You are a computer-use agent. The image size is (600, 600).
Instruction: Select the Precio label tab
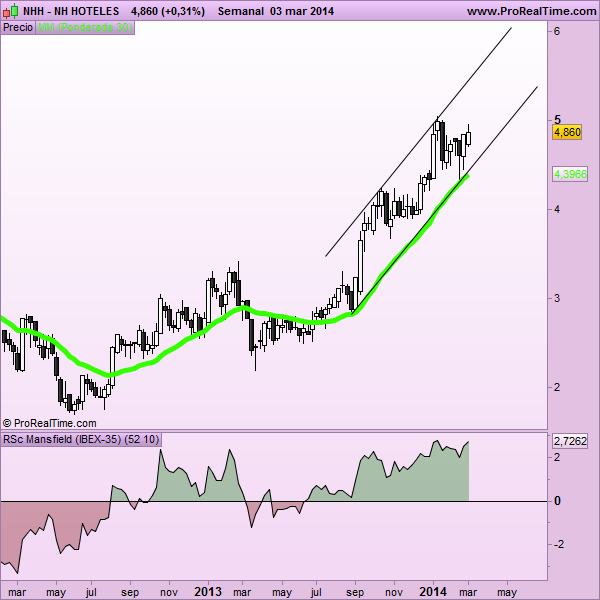[18, 28]
